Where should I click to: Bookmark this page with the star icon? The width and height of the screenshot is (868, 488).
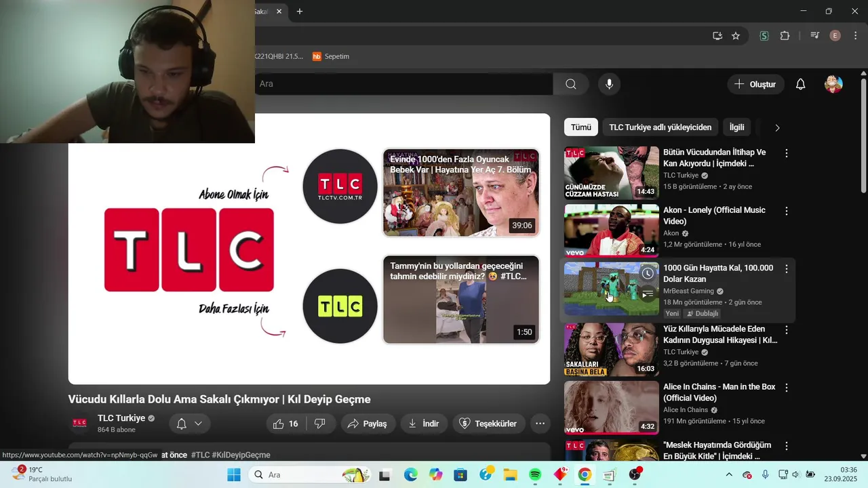[736, 36]
